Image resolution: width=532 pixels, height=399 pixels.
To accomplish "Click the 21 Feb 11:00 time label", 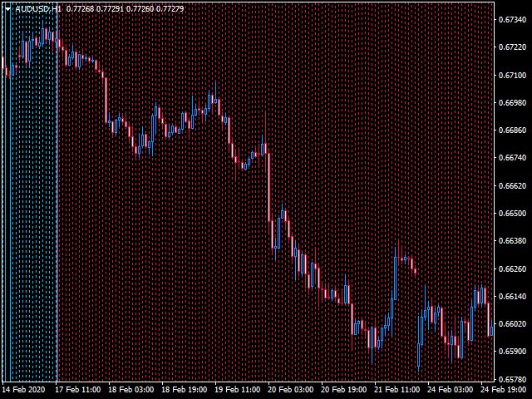I will point(397,390).
